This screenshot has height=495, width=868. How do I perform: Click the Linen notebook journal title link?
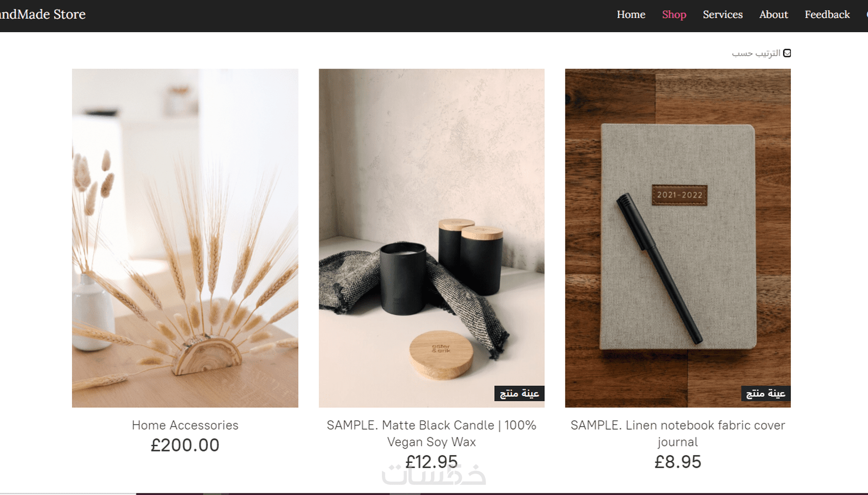tap(678, 433)
